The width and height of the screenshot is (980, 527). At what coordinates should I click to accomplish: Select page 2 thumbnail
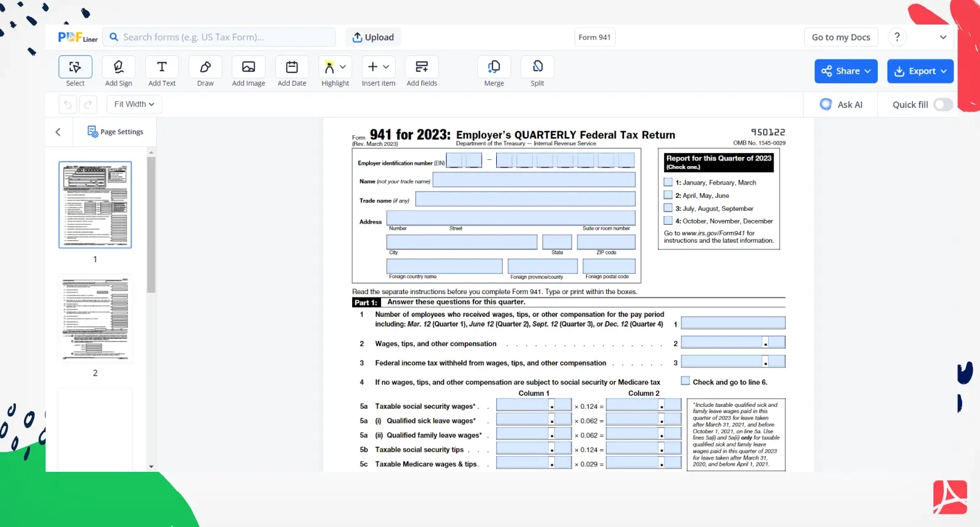pos(95,318)
